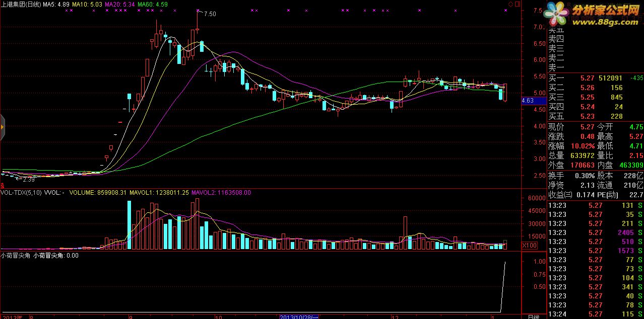
Task: Select the 买四 bid row at 5.24
Action: [x=596, y=107]
